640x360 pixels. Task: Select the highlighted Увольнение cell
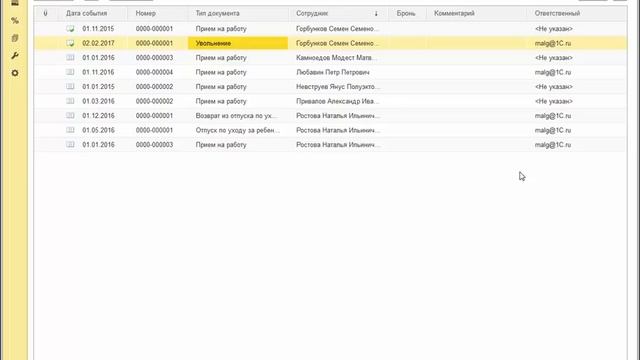pos(238,43)
